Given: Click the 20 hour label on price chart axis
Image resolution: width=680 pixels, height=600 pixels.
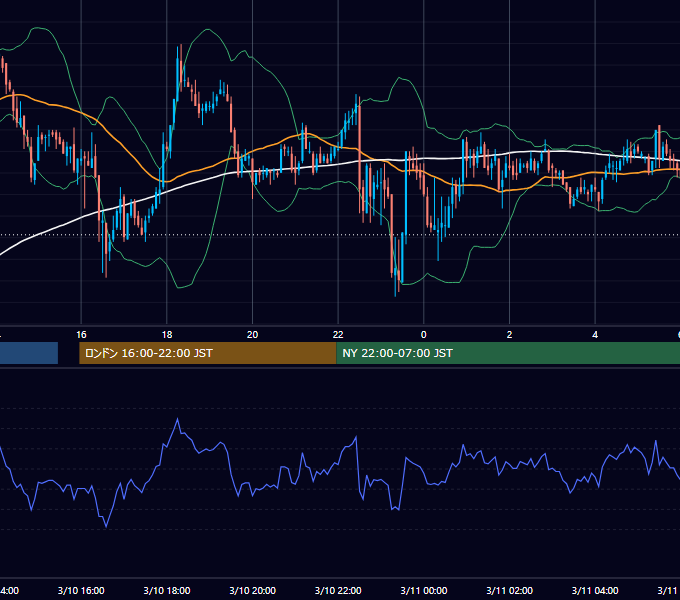Looking at the screenshot, I should pyautogui.click(x=252, y=335).
